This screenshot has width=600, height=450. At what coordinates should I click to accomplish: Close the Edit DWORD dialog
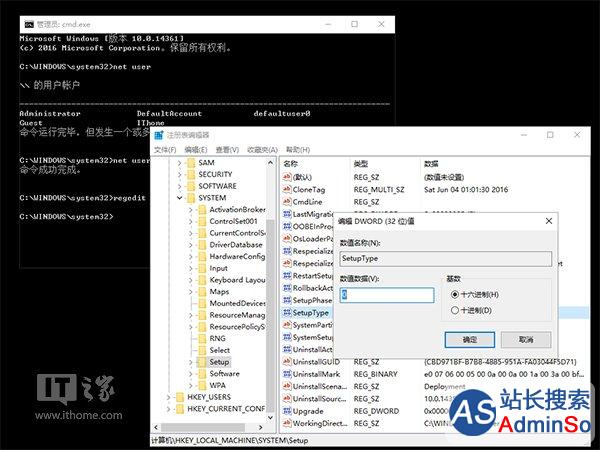549,221
